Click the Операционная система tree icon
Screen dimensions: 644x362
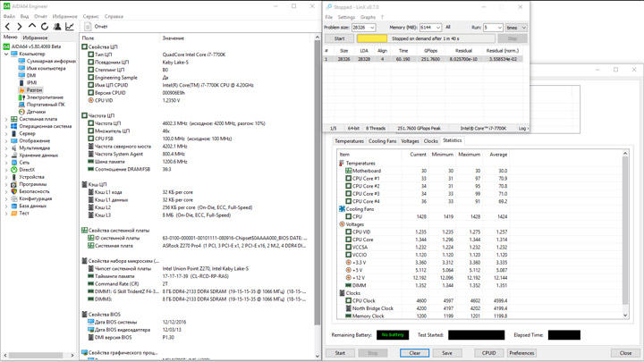[14, 126]
